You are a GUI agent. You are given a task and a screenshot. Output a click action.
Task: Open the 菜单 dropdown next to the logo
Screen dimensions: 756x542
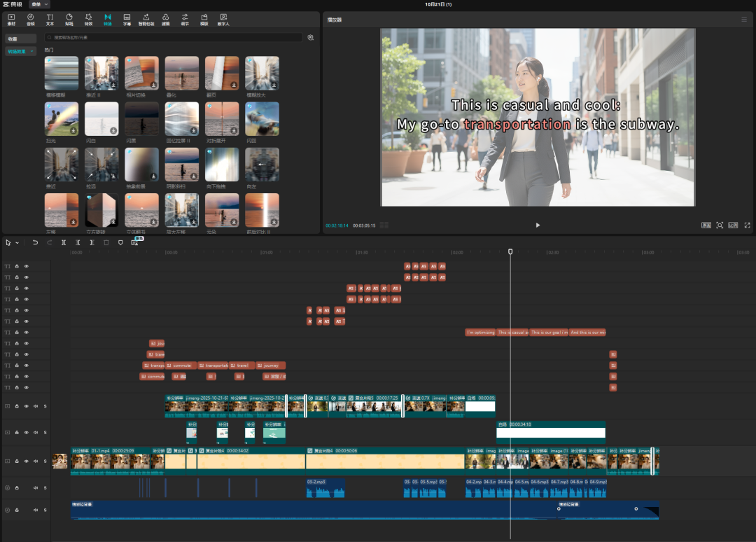coord(39,4)
